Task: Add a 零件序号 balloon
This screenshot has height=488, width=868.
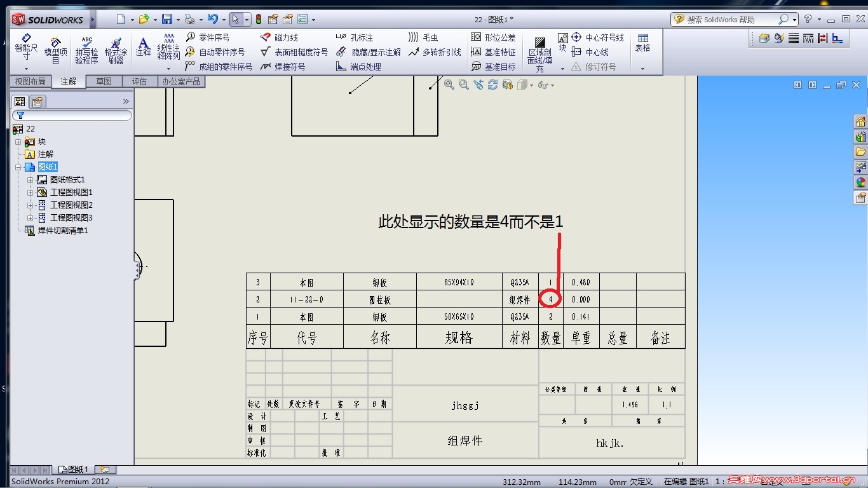Action: [x=207, y=37]
